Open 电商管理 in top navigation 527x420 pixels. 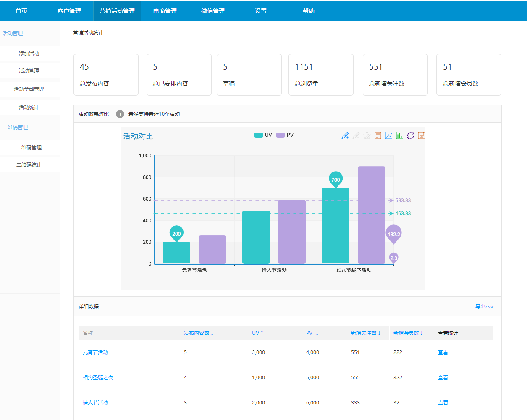tap(165, 11)
